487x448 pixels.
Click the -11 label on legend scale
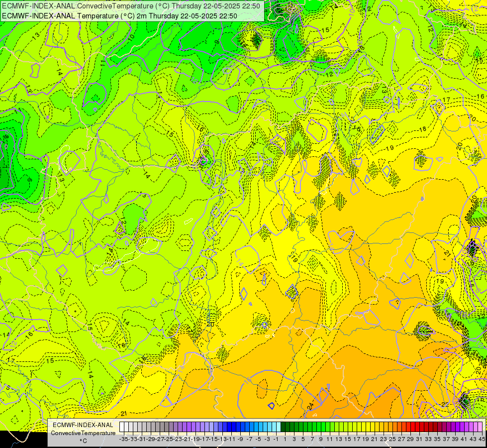tap(231, 439)
